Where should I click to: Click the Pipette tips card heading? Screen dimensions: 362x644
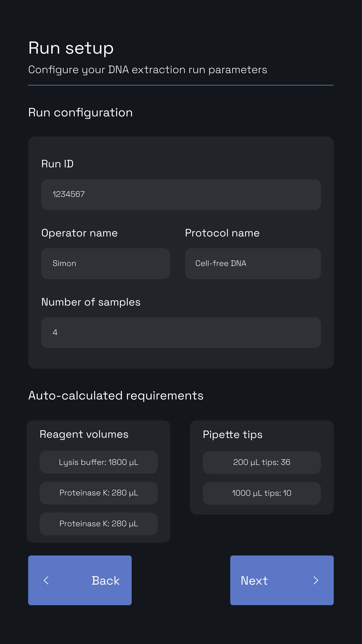[x=232, y=434]
